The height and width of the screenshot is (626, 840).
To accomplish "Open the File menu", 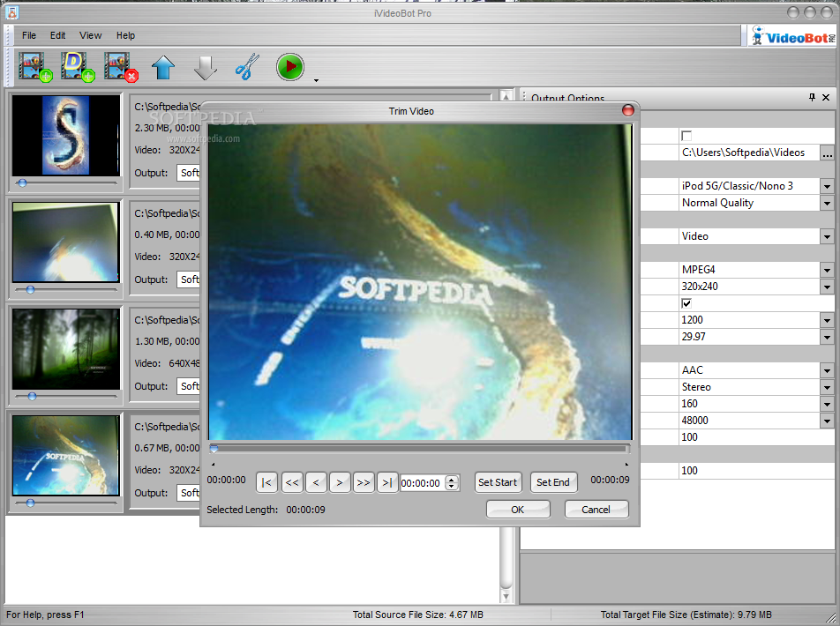I will pos(29,35).
